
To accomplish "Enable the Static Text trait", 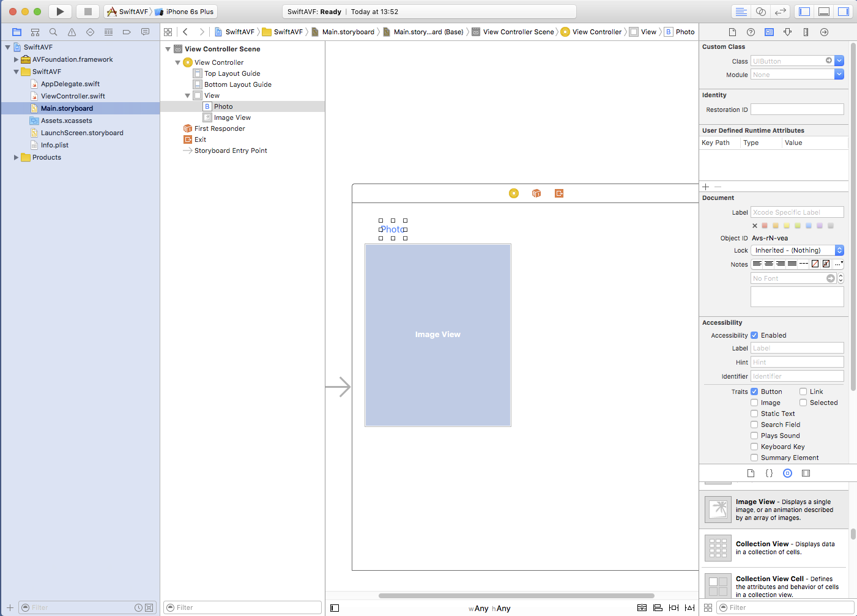I will (754, 414).
